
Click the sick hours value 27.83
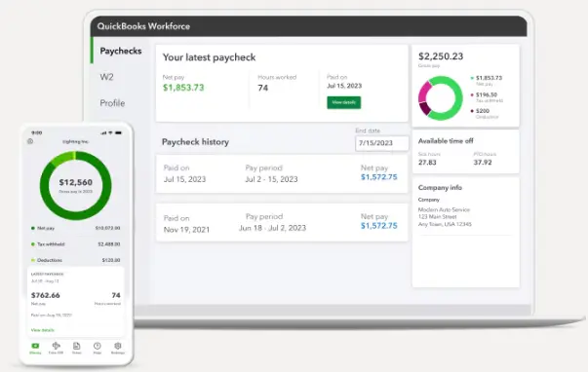[x=427, y=163]
